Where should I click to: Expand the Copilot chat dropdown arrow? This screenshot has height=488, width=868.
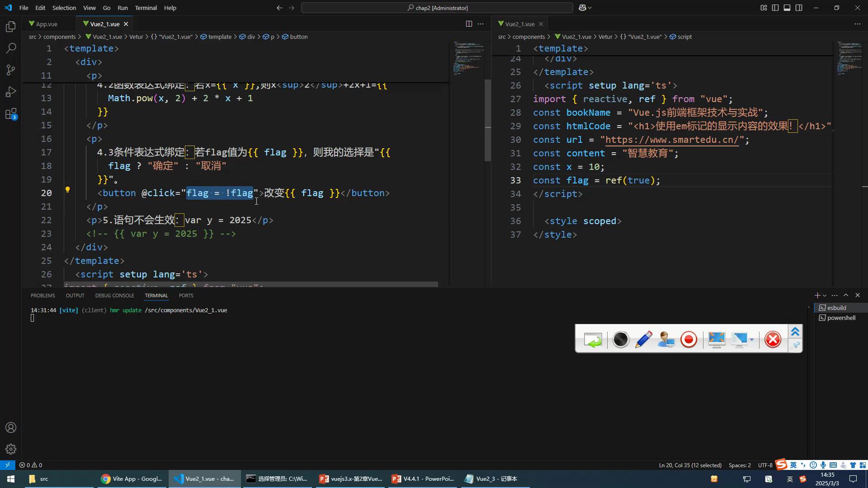[x=590, y=8]
